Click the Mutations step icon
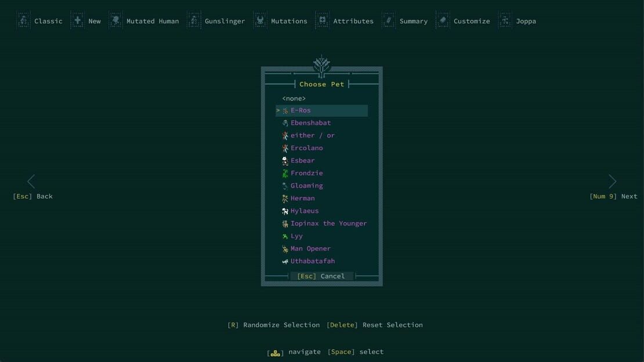The height and width of the screenshot is (362, 644). [260, 20]
